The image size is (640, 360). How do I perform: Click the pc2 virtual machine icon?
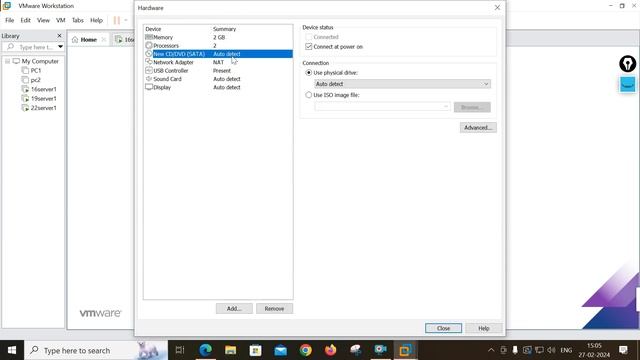pyautogui.click(x=25, y=80)
